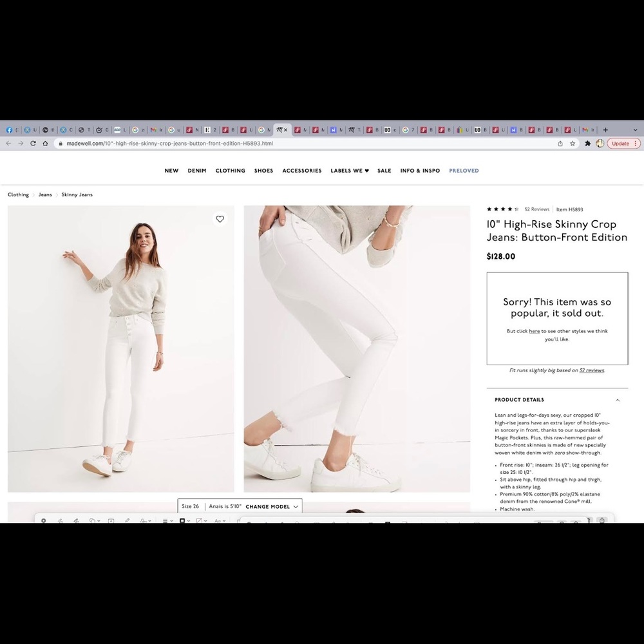Go to Skinny Jeans breadcrumb
Screen dimensions: 644x644
(x=77, y=194)
